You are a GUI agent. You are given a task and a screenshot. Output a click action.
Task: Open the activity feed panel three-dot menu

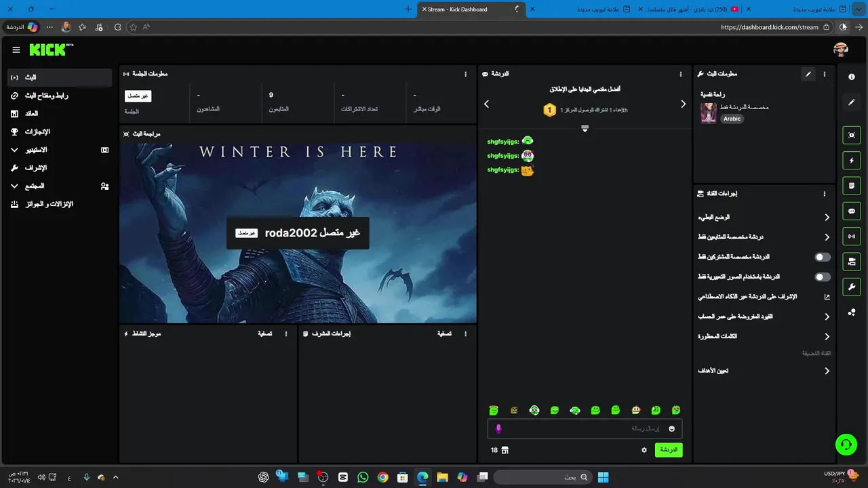286,334
